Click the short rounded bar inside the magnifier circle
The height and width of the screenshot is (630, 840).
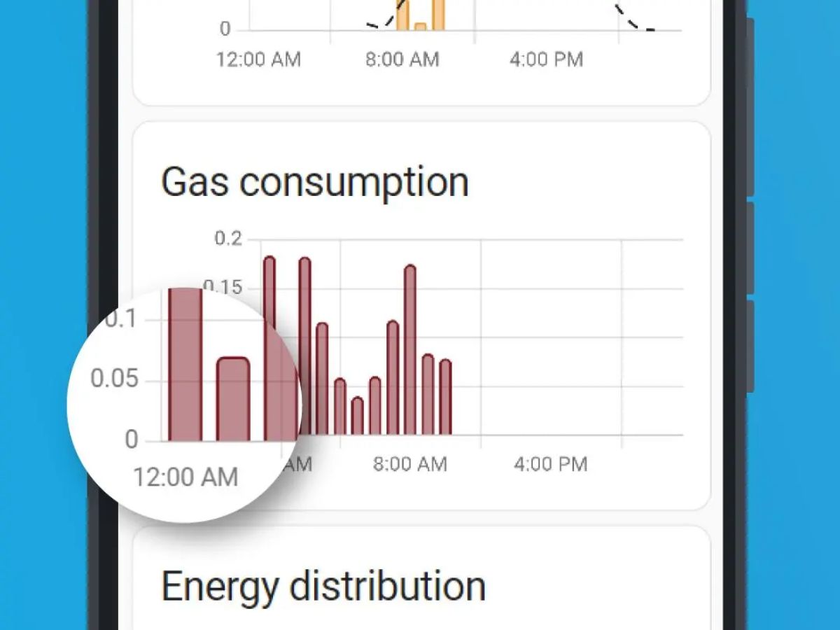233,399
